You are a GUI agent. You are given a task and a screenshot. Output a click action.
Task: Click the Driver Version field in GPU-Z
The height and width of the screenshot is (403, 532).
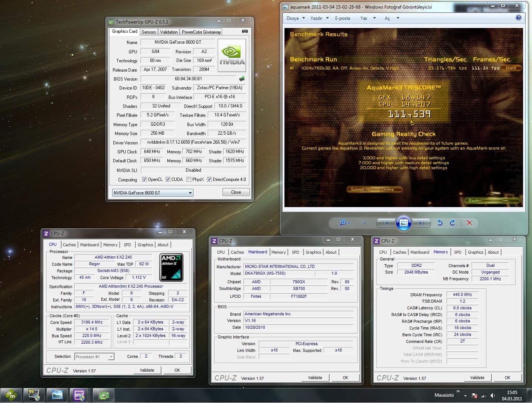point(193,143)
